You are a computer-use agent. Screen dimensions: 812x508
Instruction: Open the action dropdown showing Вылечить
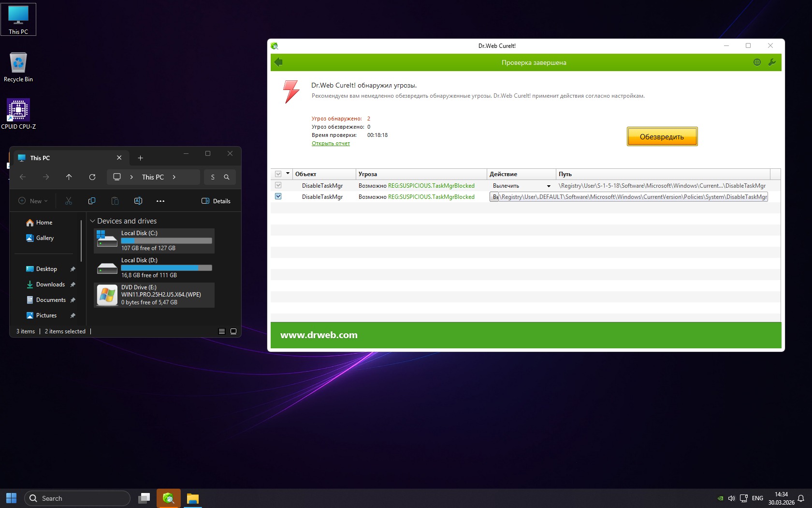pos(549,186)
